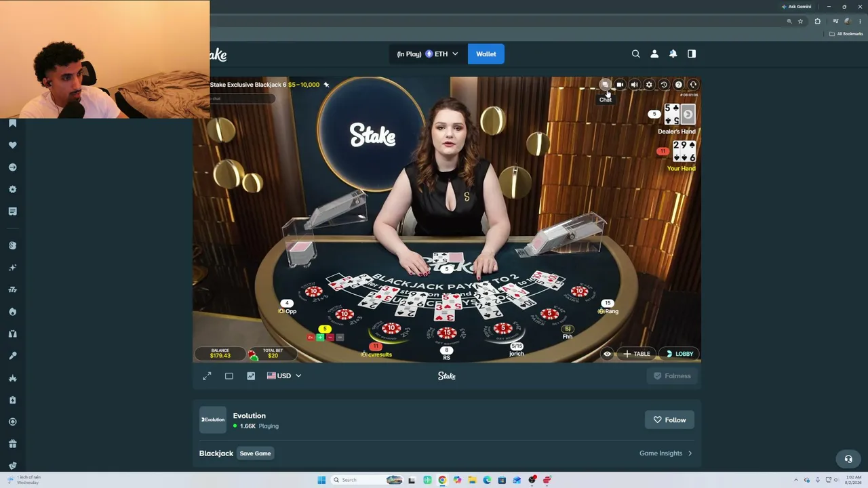Go to the LOBBY button
Image resolution: width=868 pixels, height=488 pixels.
coord(679,354)
